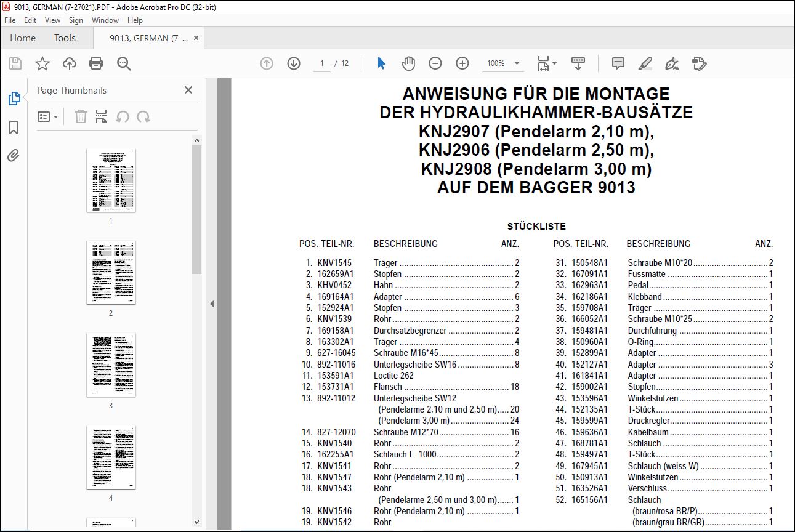Go to the next page arrow
This screenshot has width=795, height=532.
pyautogui.click(x=294, y=63)
